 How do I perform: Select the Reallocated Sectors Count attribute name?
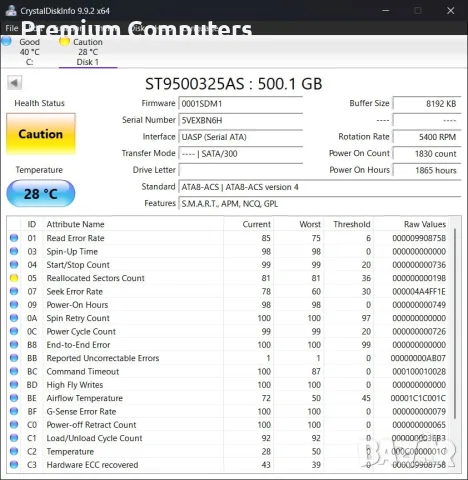coord(96,278)
